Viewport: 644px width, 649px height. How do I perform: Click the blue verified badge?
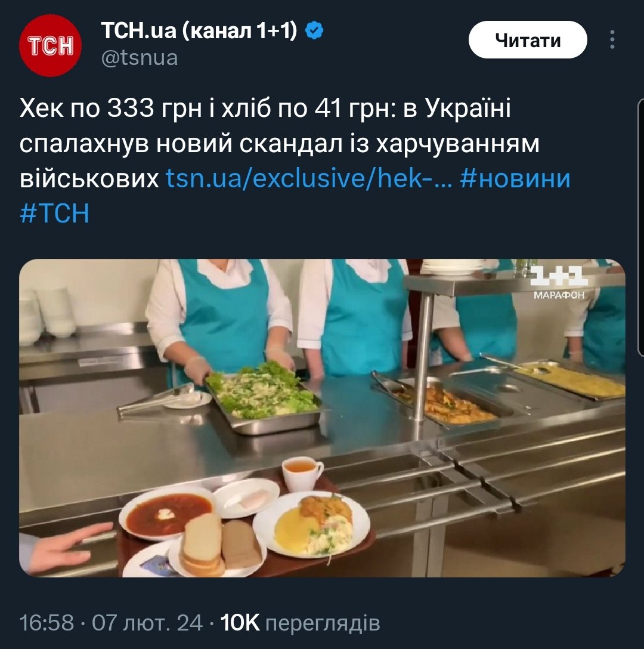[314, 30]
